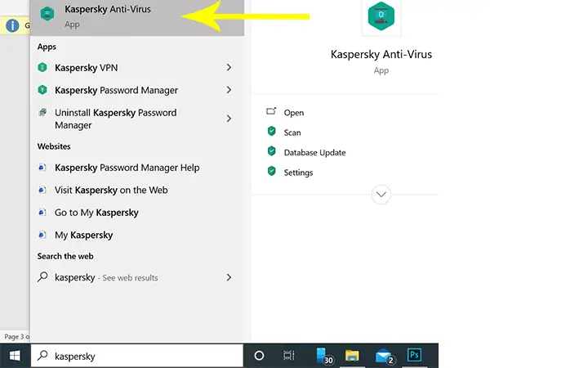Click the Settings shield icon

(x=271, y=171)
